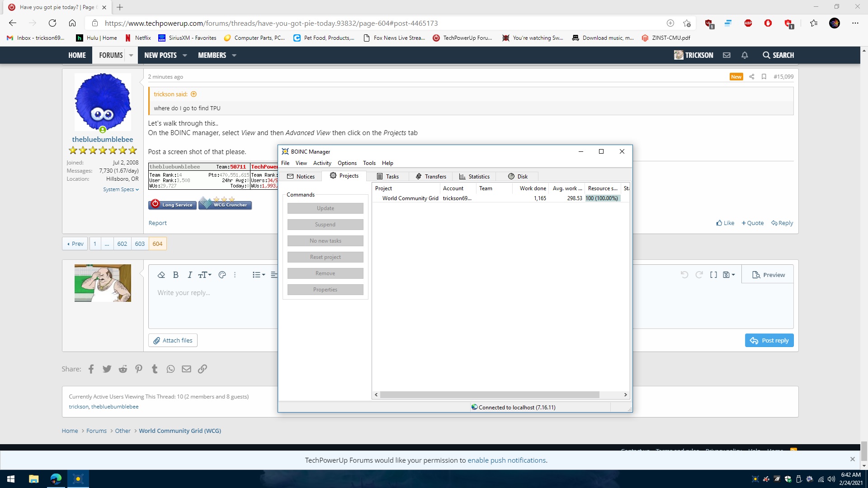Open BOINC Manager from Windows taskbar

tap(78, 479)
